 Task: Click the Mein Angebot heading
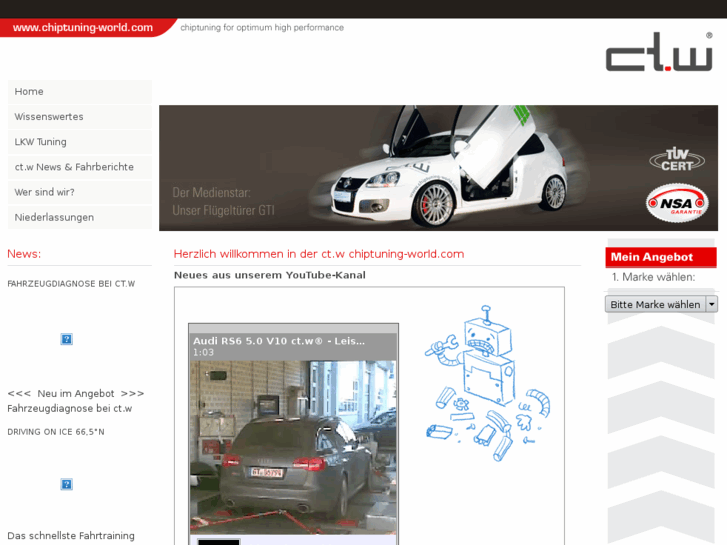click(661, 257)
